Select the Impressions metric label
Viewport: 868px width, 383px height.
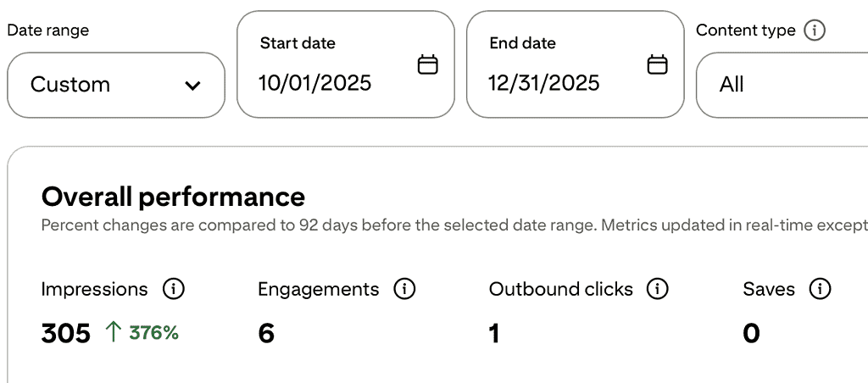94,289
